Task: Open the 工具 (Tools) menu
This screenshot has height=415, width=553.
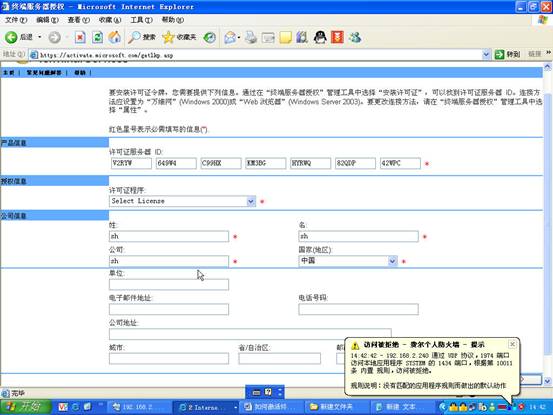Action: (x=141, y=20)
